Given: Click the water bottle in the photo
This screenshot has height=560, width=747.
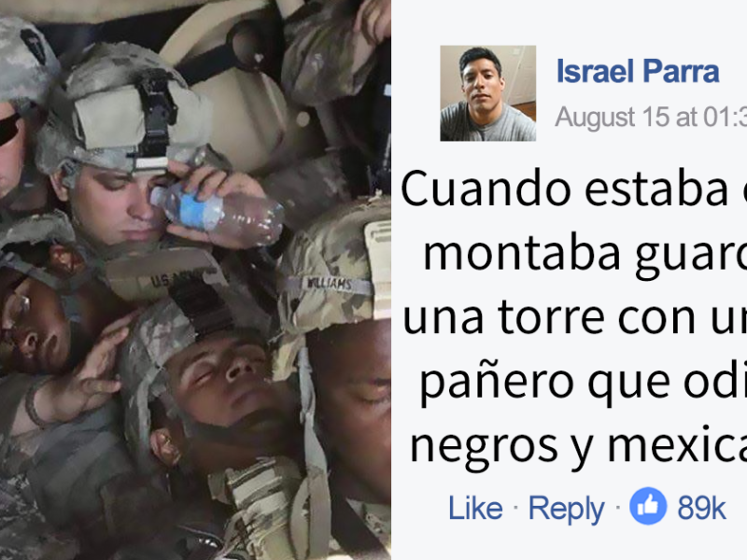Looking at the screenshot, I should point(218,213).
